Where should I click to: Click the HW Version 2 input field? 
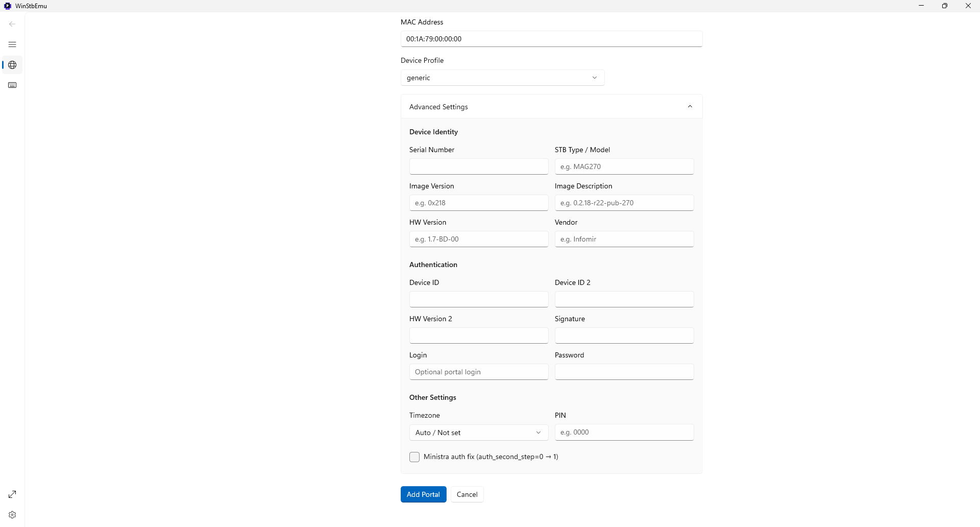pos(479,336)
